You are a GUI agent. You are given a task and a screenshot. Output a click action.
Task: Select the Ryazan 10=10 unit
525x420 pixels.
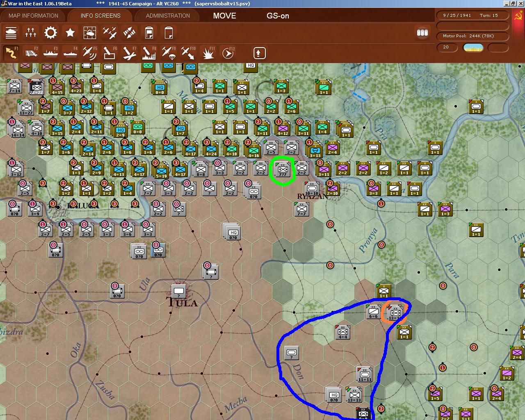[312, 188]
